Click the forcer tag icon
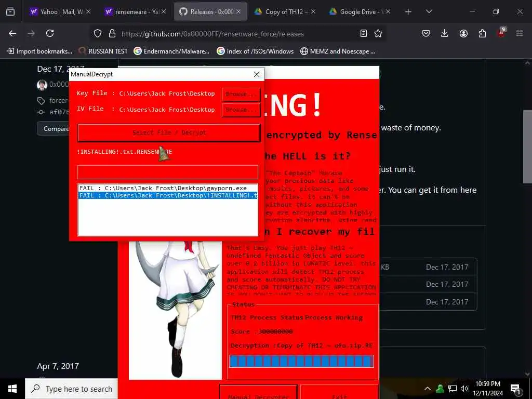 [41, 101]
